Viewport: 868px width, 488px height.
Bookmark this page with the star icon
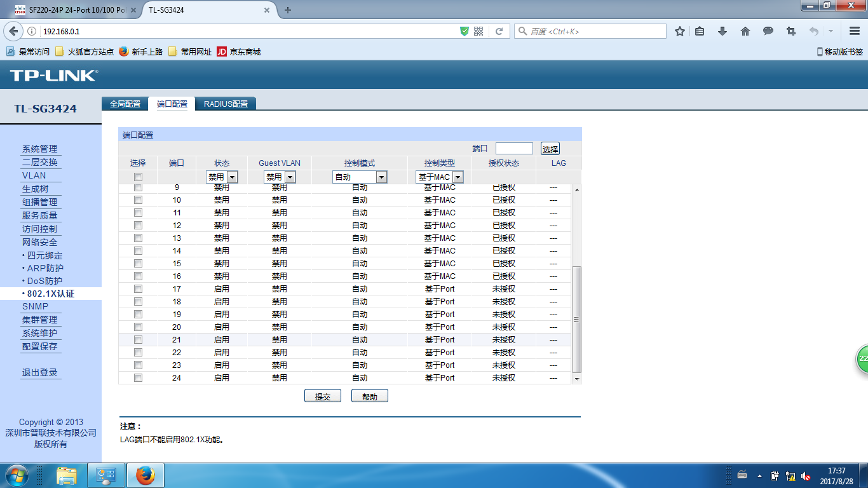coord(680,31)
